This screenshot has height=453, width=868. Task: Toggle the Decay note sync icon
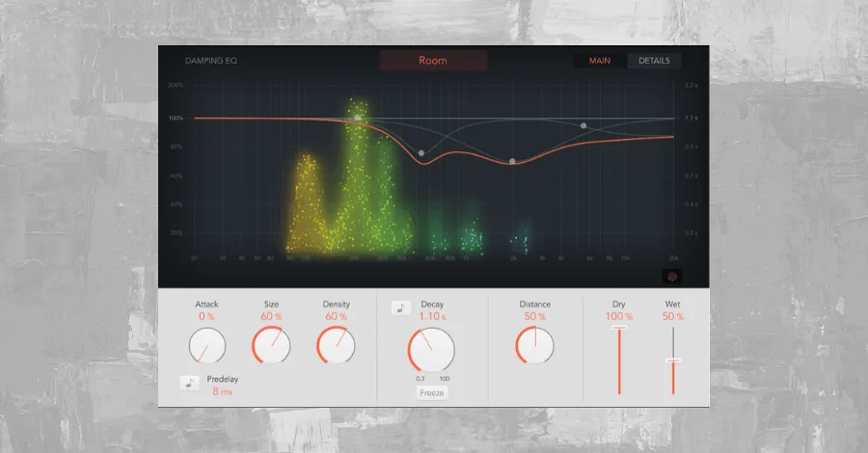401,308
